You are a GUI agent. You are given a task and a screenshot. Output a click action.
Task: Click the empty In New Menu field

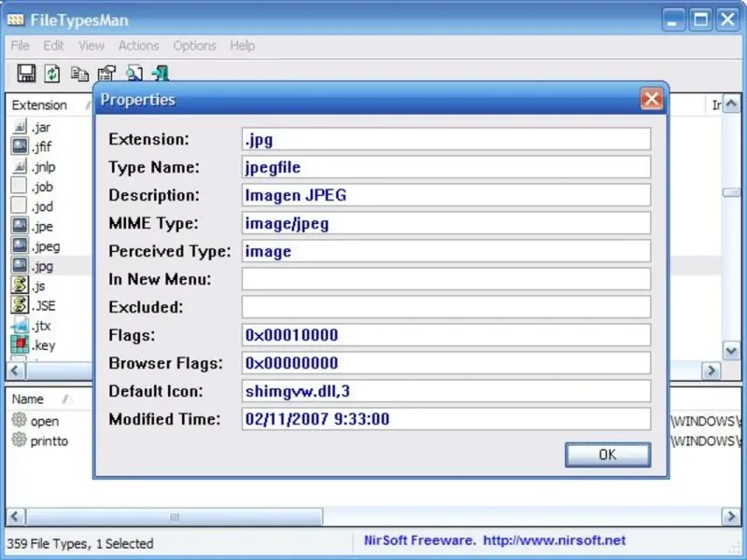tap(446, 279)
